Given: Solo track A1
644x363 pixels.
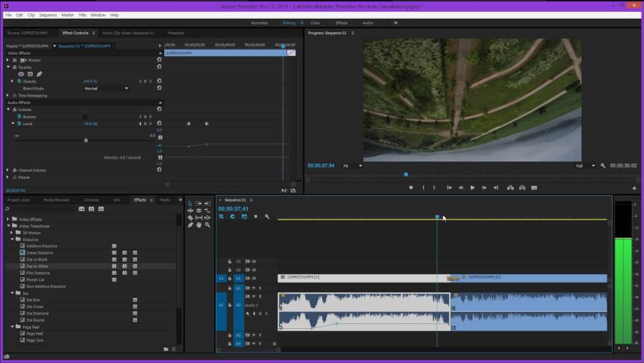Looking at the screenshot, I should coord(260,288).
